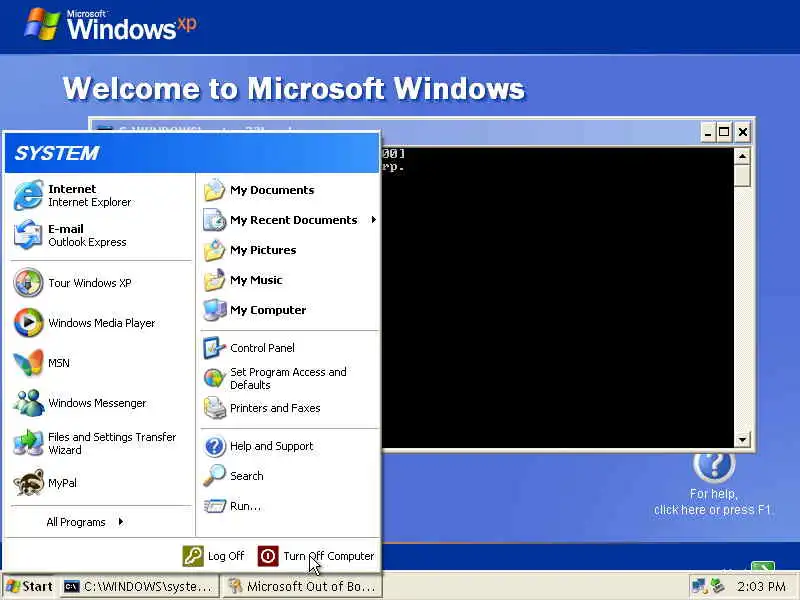Screen dimensions: 800x600
Task: Click the 'Internet Explorer' subtitle text
Action: point(89,202)
